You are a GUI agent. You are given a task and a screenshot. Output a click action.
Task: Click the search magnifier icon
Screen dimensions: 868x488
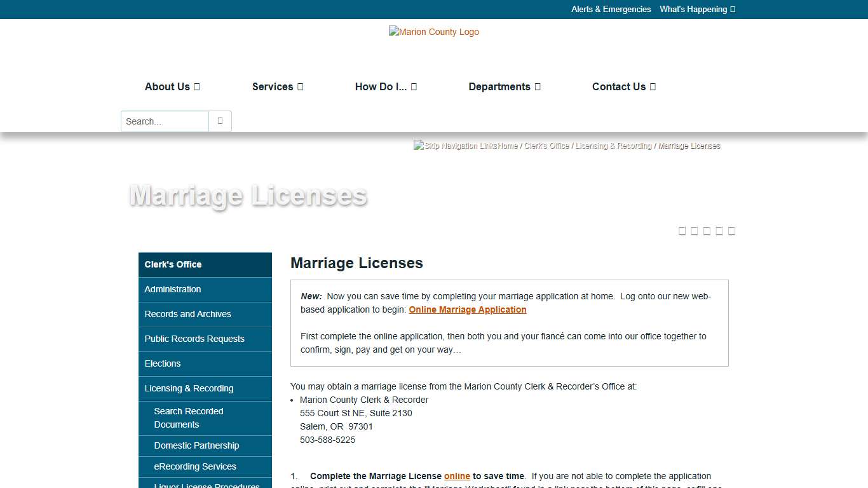click(219, 121)
